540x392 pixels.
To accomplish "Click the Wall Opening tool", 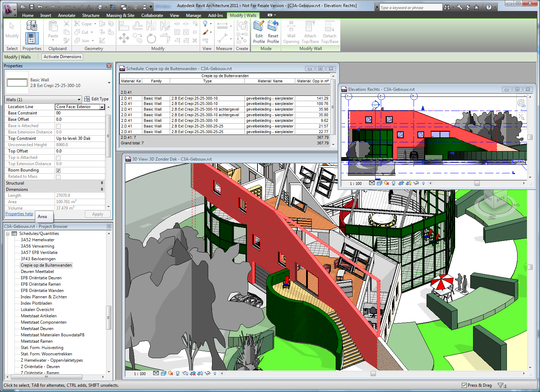I will (x=291, y=32).
